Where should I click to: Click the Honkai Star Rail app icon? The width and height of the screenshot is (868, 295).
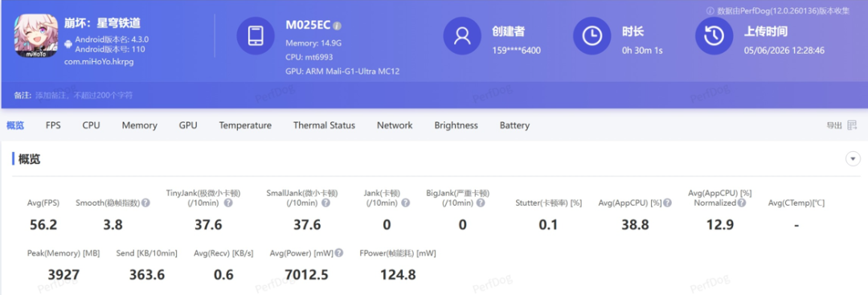coord(36,37)
